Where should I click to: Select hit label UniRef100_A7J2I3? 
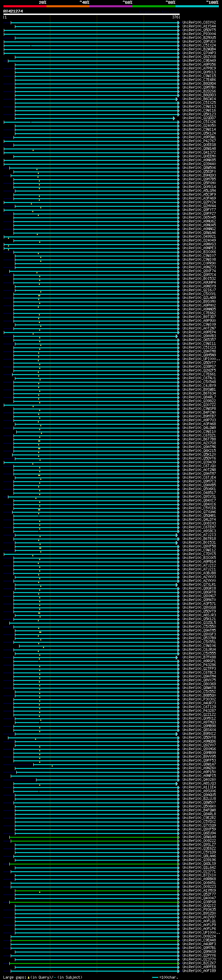199,535
